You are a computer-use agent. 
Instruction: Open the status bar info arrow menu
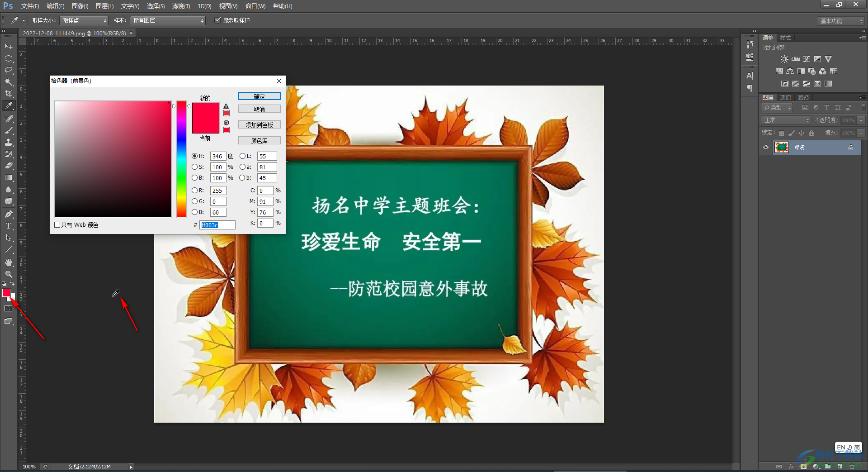(131, 467)
